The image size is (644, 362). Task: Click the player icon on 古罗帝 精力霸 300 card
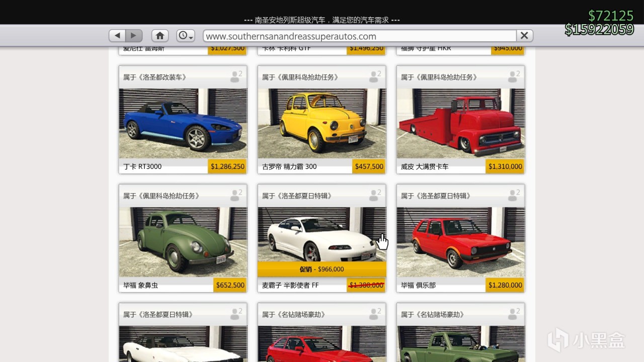pyautogui.click(x=375, y=76)
